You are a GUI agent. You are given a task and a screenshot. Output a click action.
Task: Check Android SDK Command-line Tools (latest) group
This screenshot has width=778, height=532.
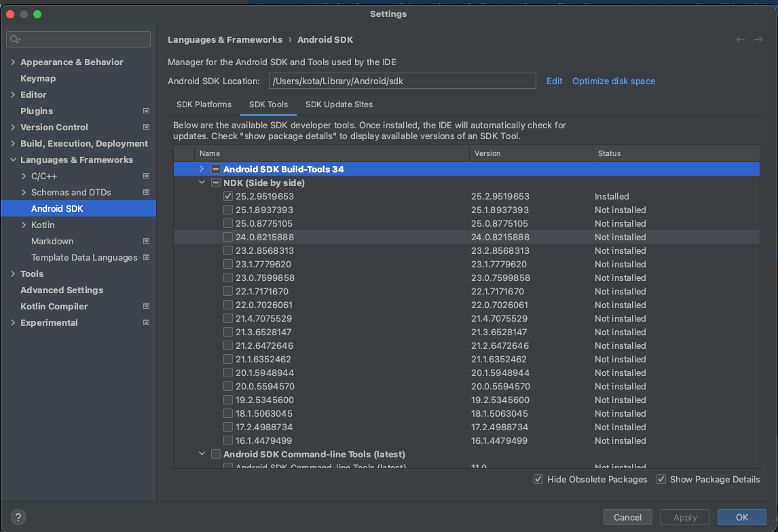(216, 454)
